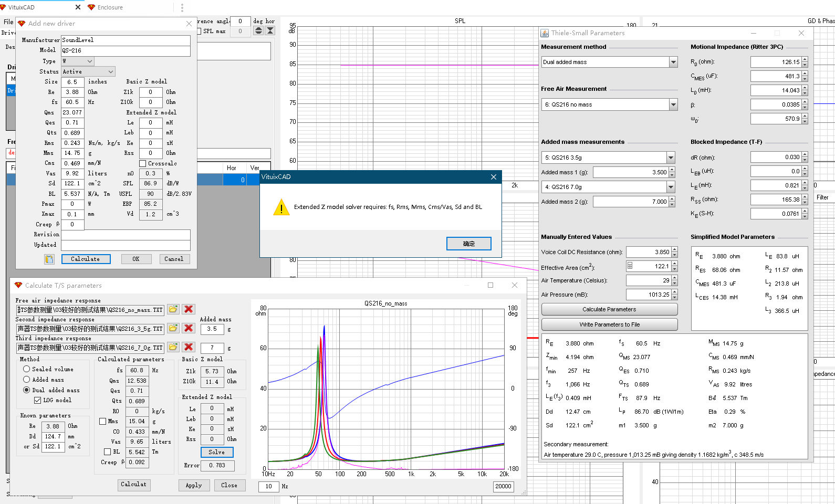Click the second Added mass field 3.5
This screenshot has width=835, height=504.
(212, 329)
